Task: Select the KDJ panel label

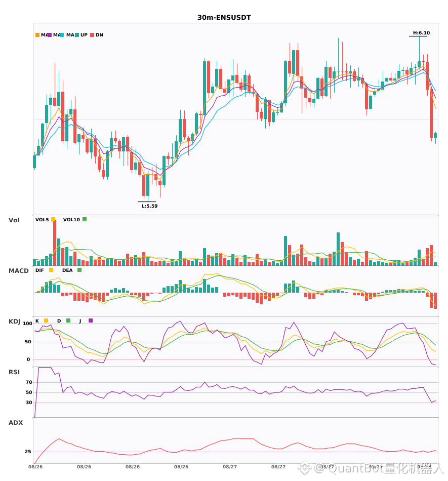Action: click(x=14, y=322)
